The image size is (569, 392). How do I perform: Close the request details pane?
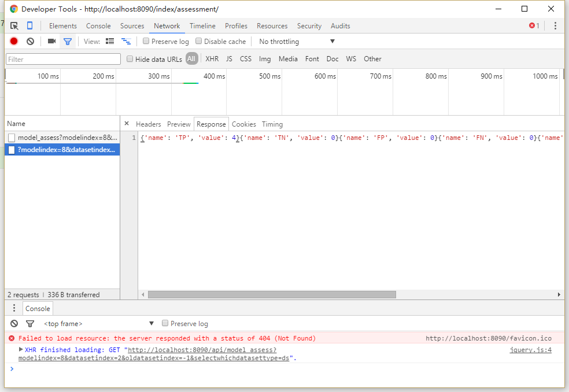[x=127, y=123]
